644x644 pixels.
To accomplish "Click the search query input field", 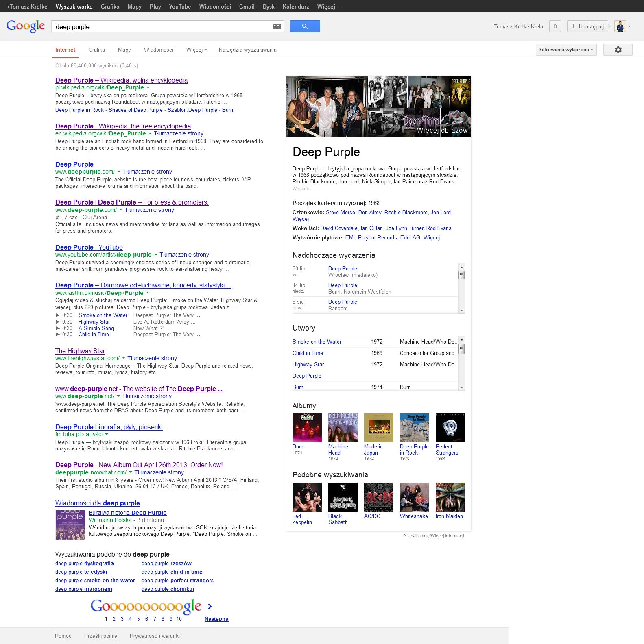I will coord(163,27).
